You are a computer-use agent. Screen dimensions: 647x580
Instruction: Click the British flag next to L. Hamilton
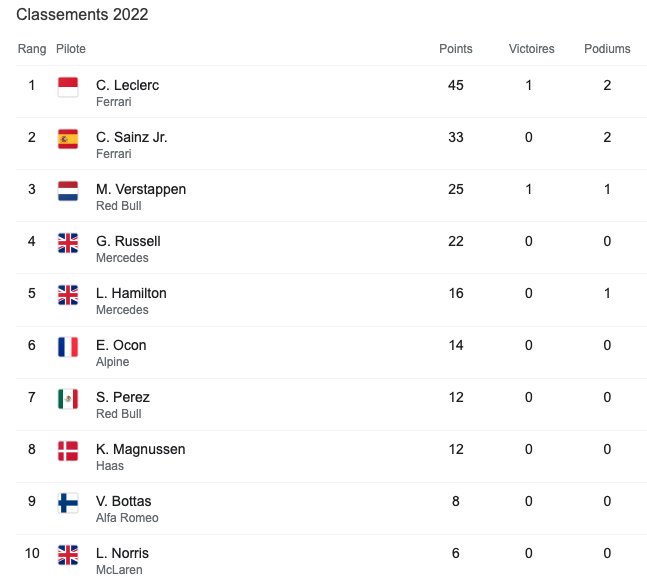[x=68, y=295]
